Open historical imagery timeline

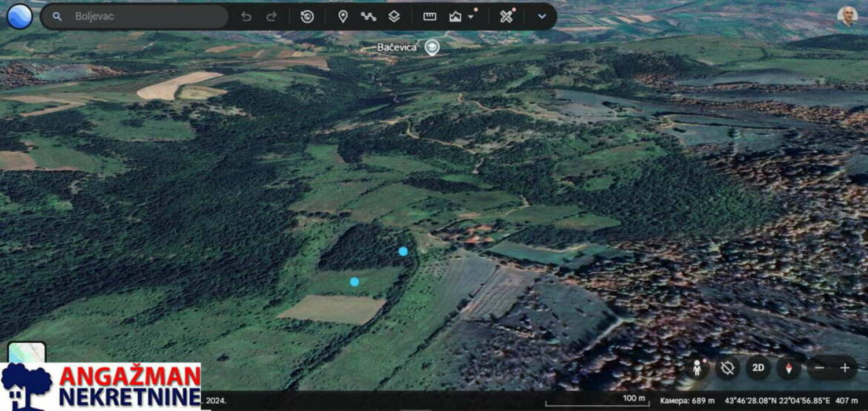pos(307,16)
